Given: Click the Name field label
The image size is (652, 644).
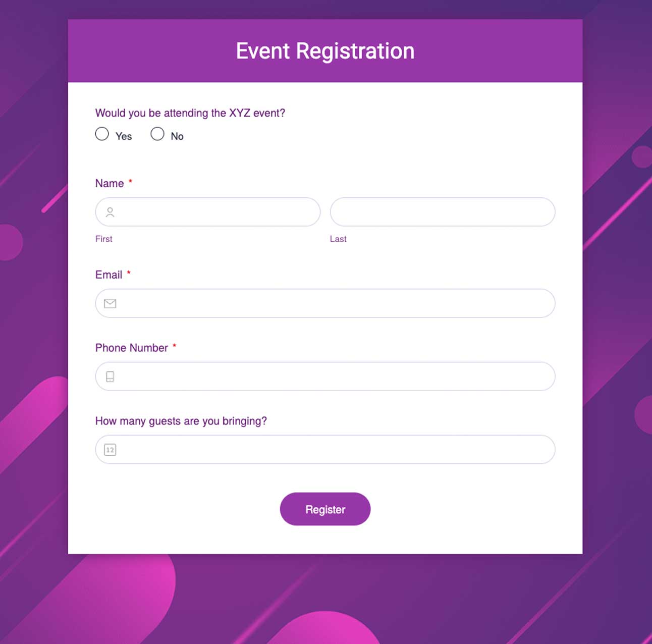Looking at the screenshot, I should click(x=110, y=183).
